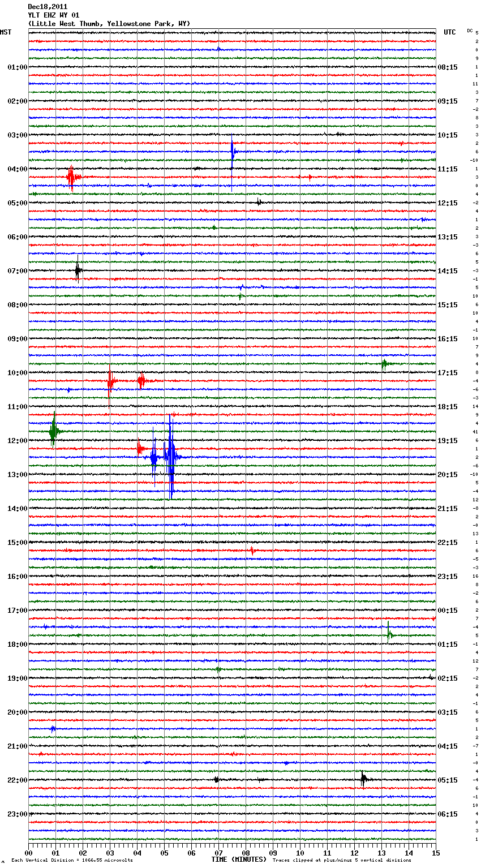Click the 00:15 UTC time label

[x=448, y=611]
